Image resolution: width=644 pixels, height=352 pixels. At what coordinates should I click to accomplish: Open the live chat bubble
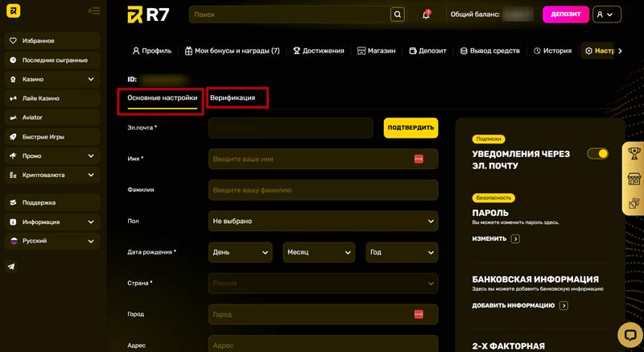[629, 333]
